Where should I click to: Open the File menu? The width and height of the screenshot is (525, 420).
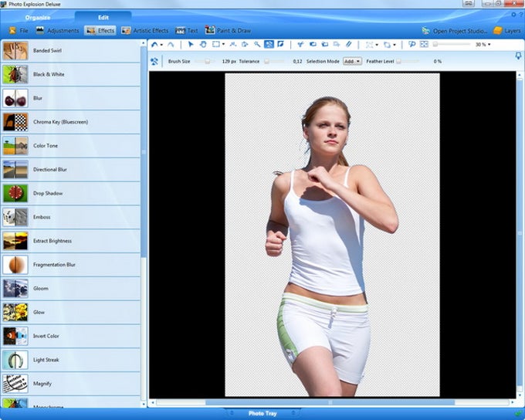click(19, 30)
